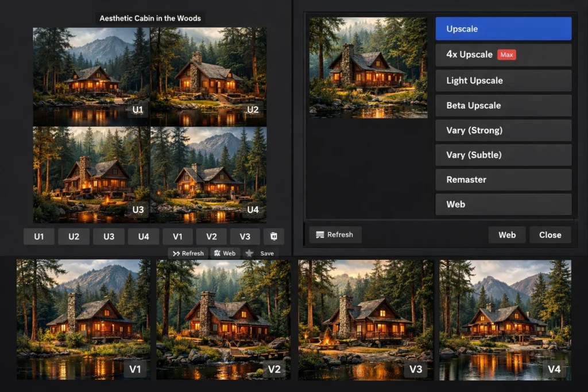Screen dimensions: 588x392
Task: Upscale the third image with U3
Action: click(x=108, y=236)
